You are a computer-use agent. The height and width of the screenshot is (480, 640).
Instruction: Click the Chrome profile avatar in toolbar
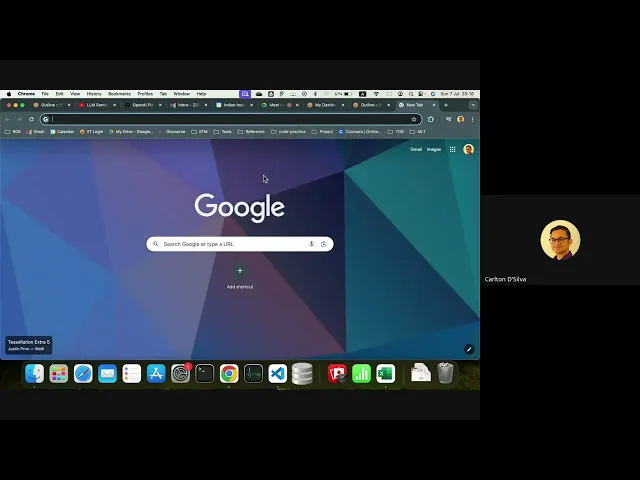point(460,119)
